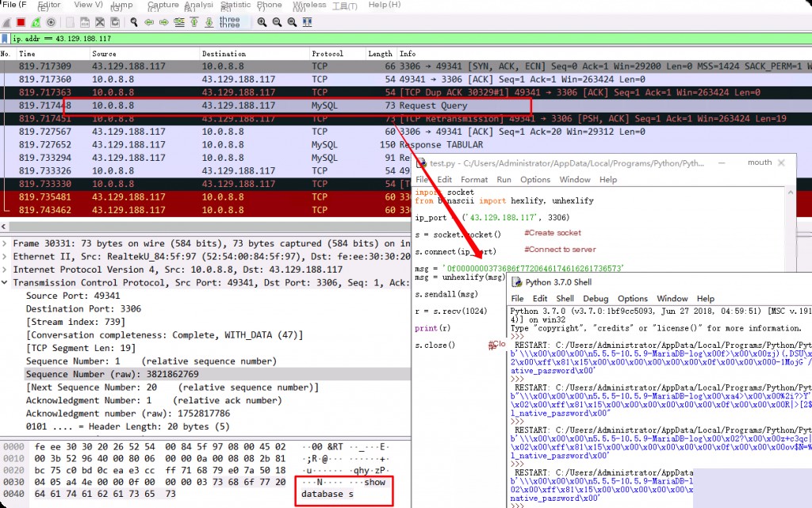Open the Wireshark Wireless menu
812x508 pixels.
pos(310,5)
